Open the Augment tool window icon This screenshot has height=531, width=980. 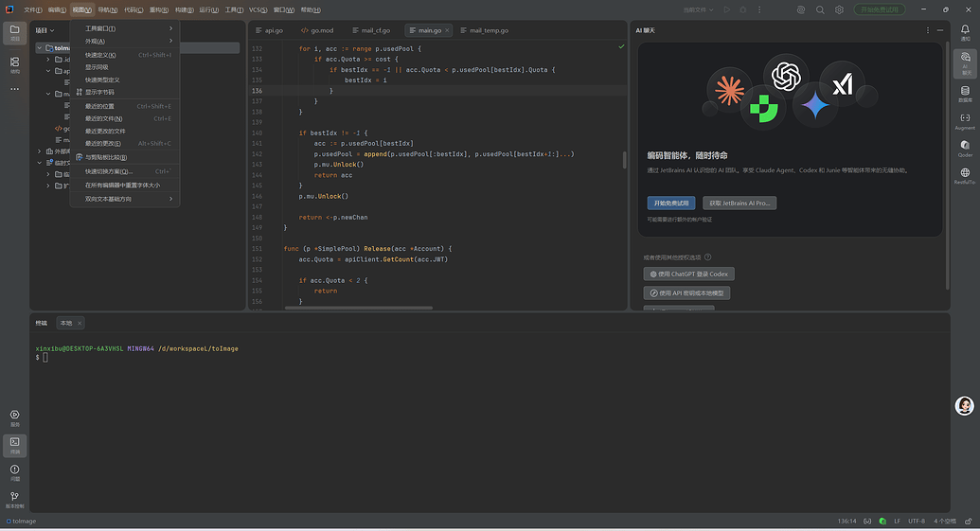click(965, 121)
